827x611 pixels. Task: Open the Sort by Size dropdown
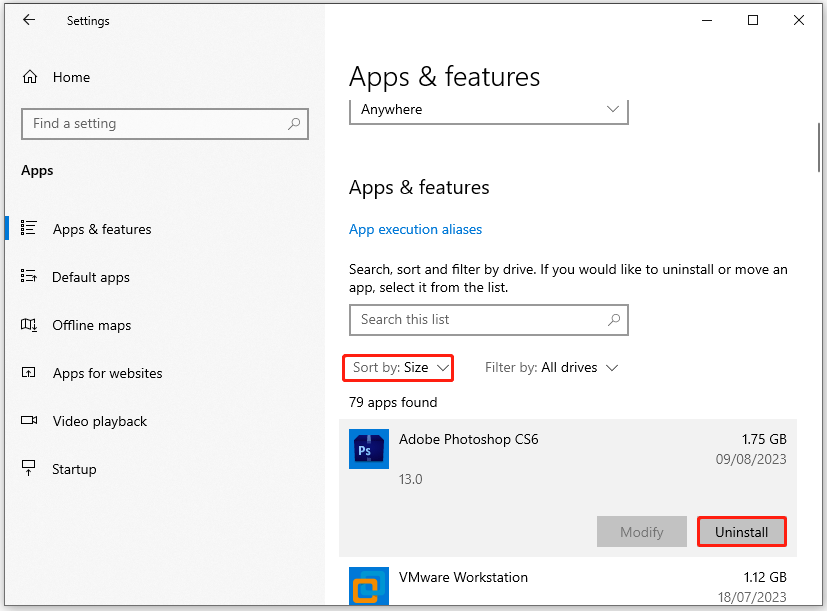(397, 367)
